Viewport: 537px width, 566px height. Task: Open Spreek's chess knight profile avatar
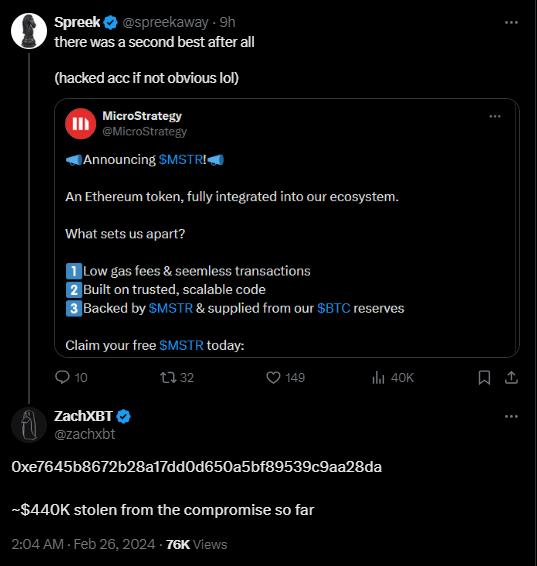coord(29,31)
